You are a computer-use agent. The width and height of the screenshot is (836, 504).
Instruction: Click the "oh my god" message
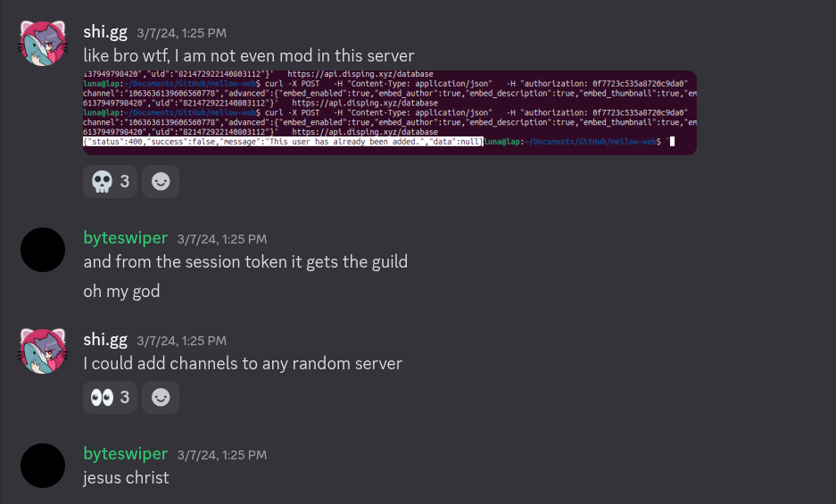121,291
